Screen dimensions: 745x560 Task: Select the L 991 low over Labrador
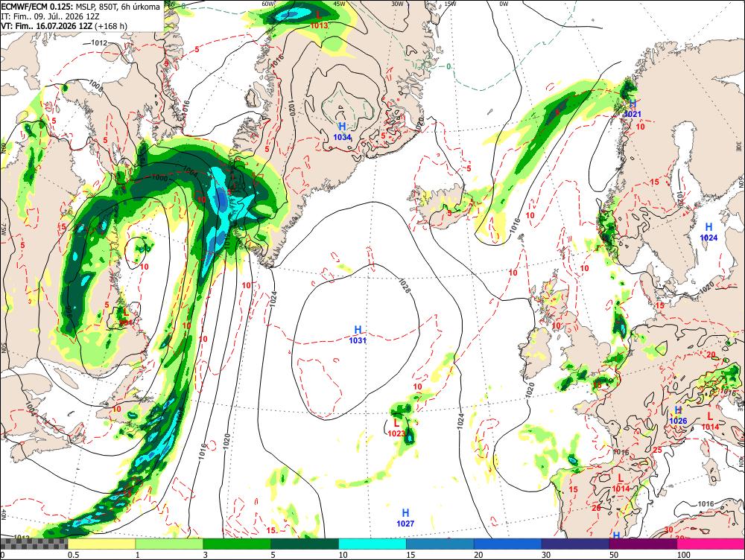[x=126, y=317]
